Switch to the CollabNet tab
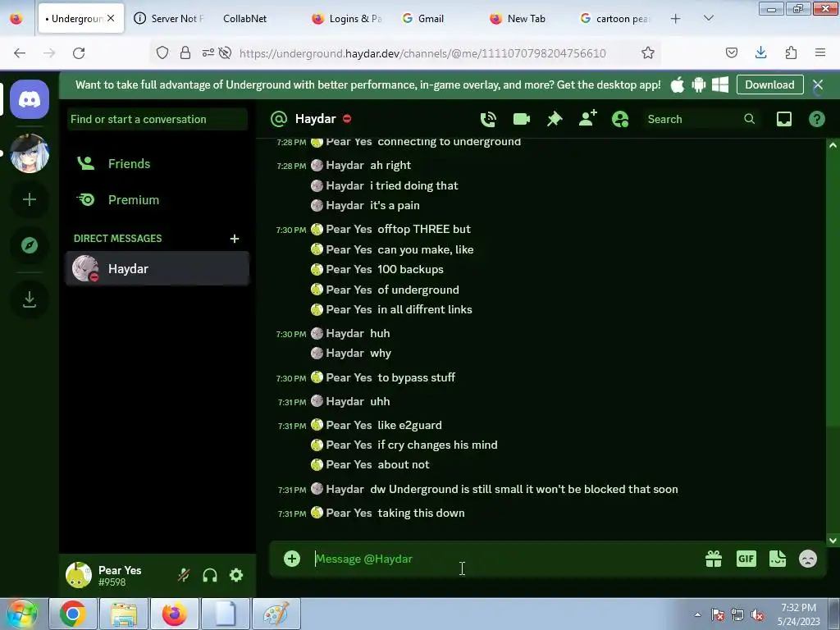Image resolution: width=840 pixels, height=630 pixels. click(x=257, y=19)
